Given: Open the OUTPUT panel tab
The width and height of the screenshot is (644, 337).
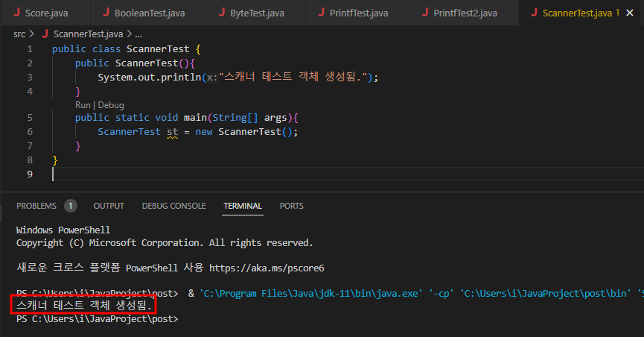Looking at the screenshot, I should click(109, 206).
